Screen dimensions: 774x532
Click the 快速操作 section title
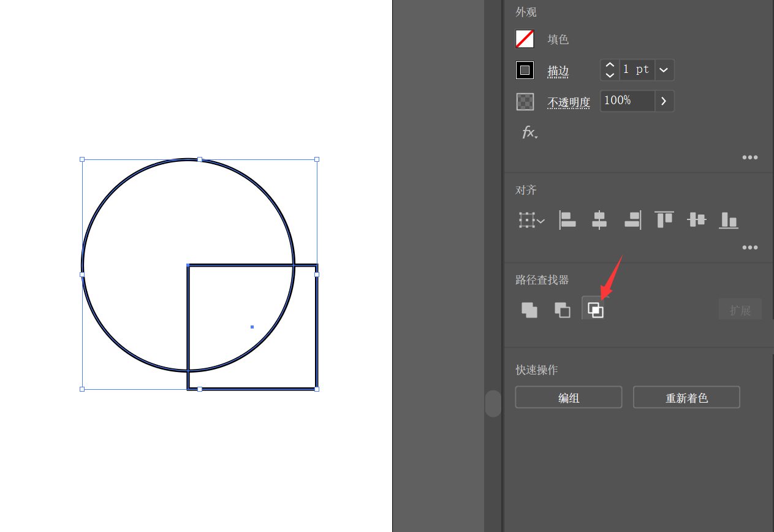click(x=537, y=370)
